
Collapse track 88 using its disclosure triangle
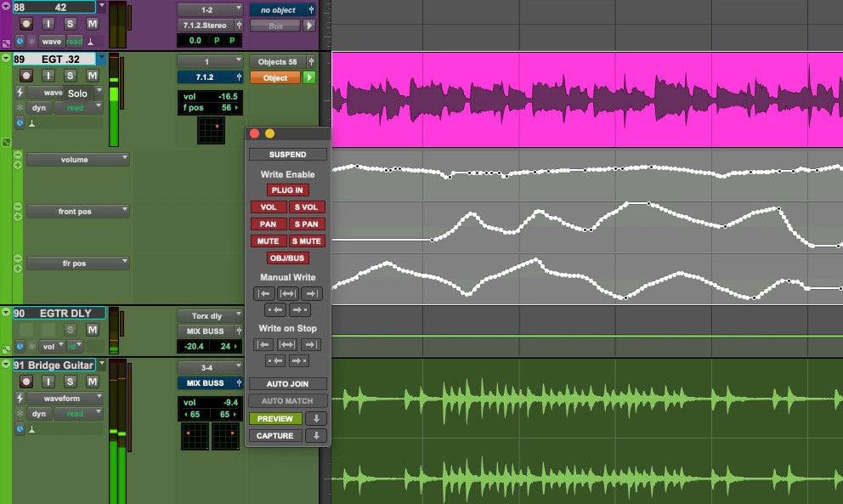[5, 7]
